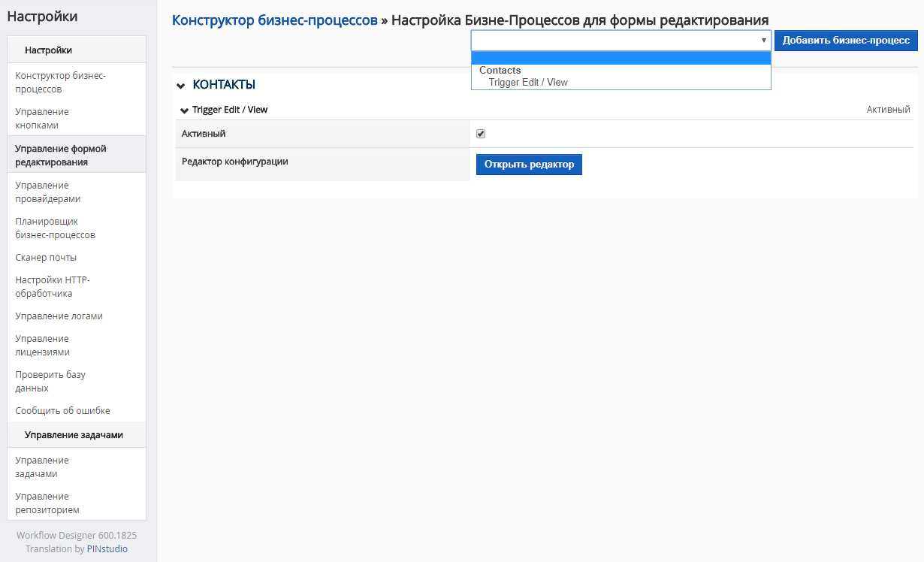
Task: Select Trigger Edit / View dropdown option
Action: (x=528, y=83)
